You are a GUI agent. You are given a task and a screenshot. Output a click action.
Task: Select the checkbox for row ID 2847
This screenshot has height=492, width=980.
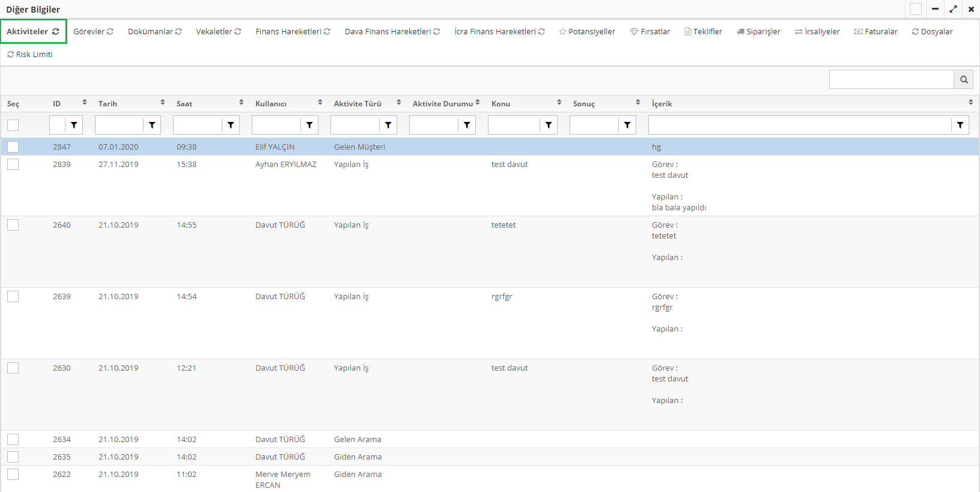tap(13, 147)
